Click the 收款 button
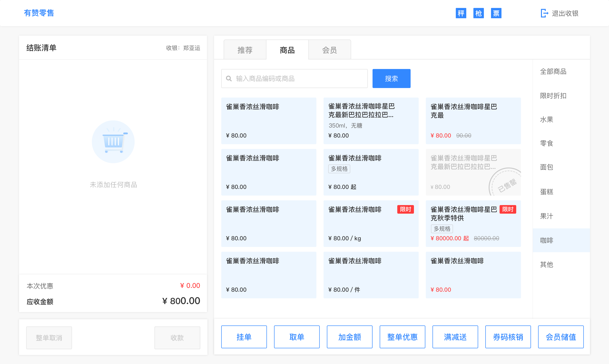Viewport: 609px width, 364px height. (177, 338)
